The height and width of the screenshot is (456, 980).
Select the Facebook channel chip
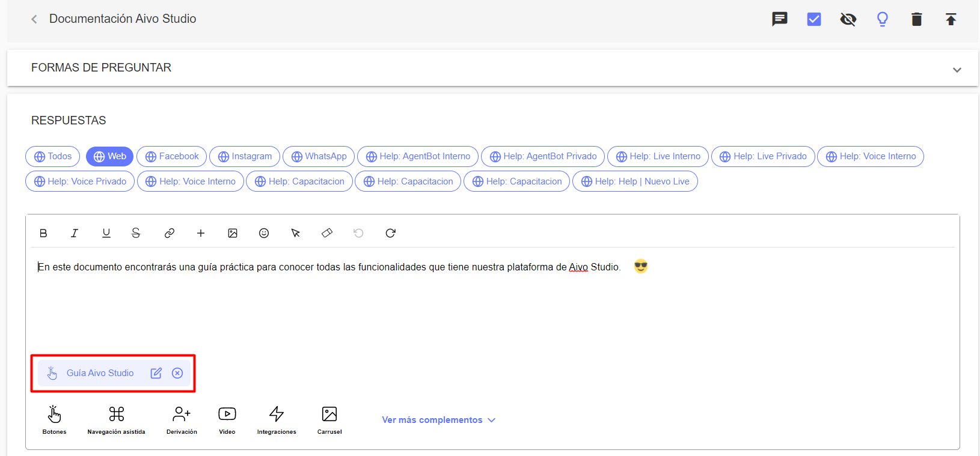pos(172,156)
